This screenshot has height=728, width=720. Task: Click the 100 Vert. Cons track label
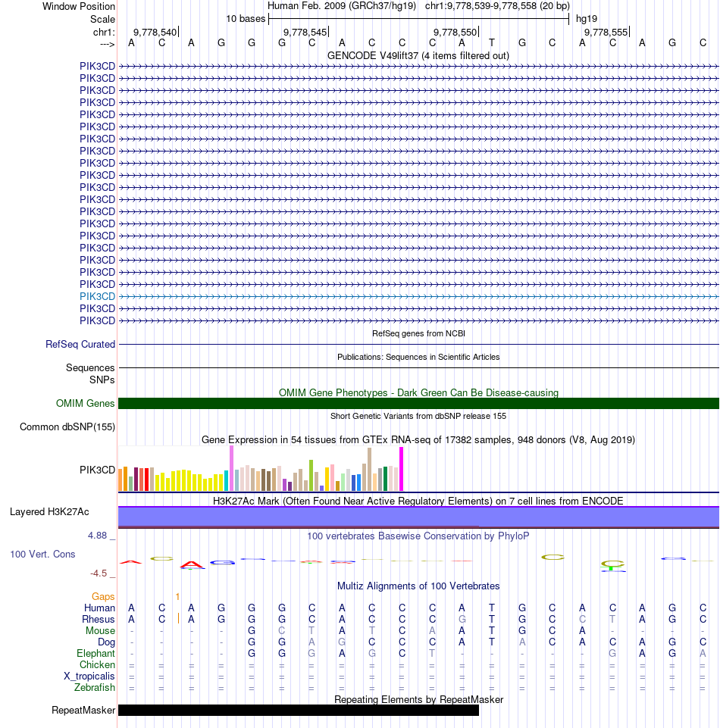[x=42, y=554]
